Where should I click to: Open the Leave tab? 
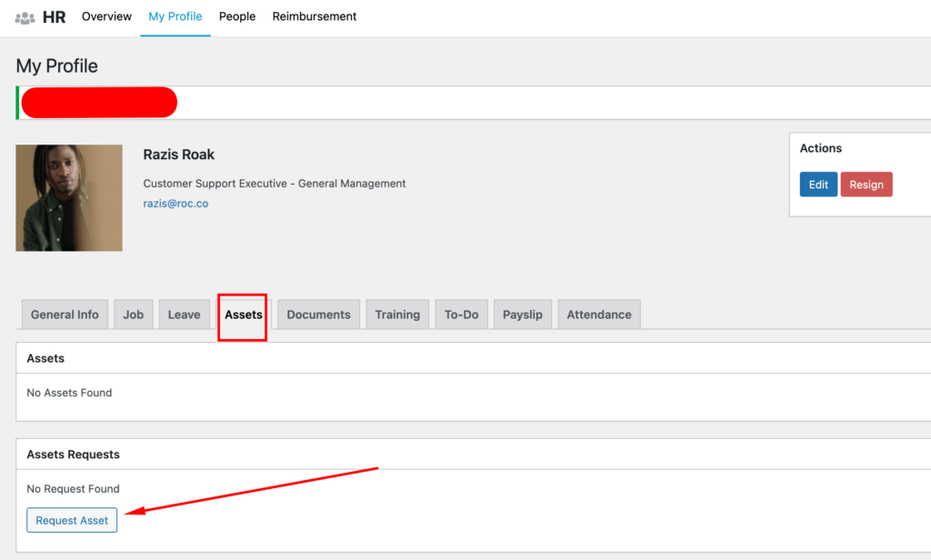point(184,315)
